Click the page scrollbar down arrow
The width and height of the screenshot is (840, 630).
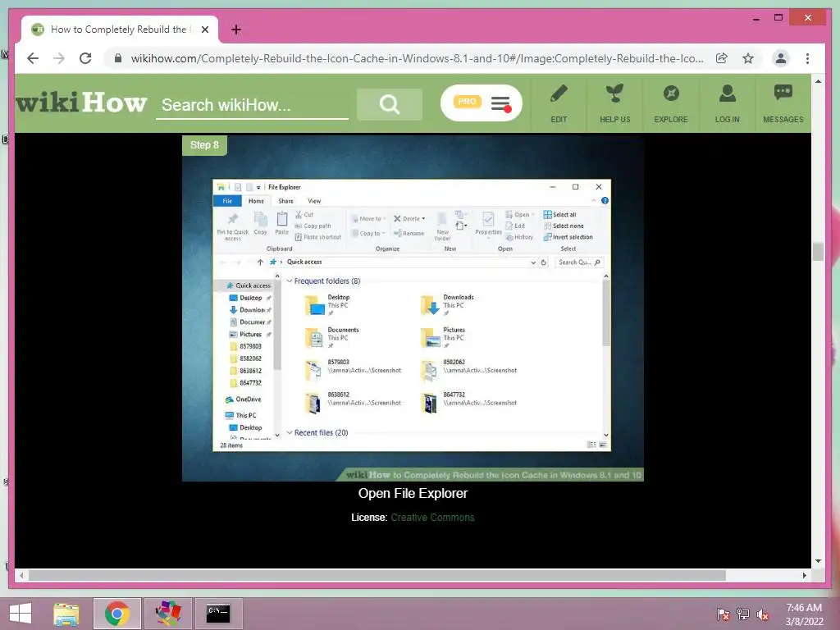pos(818,561)
